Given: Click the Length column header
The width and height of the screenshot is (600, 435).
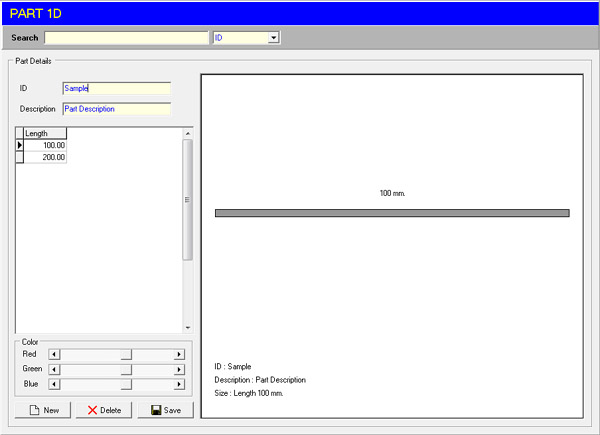Looking at the screenshot, I should click(45, 134).
